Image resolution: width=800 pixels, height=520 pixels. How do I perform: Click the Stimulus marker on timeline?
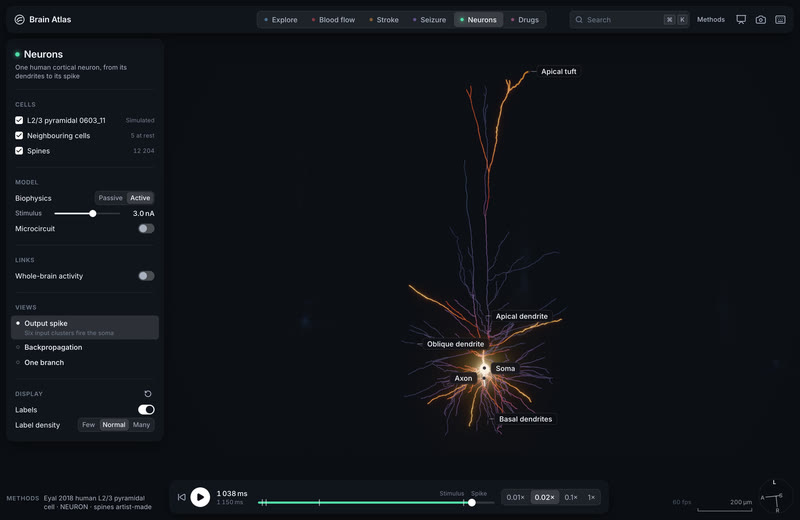(452, 493)
